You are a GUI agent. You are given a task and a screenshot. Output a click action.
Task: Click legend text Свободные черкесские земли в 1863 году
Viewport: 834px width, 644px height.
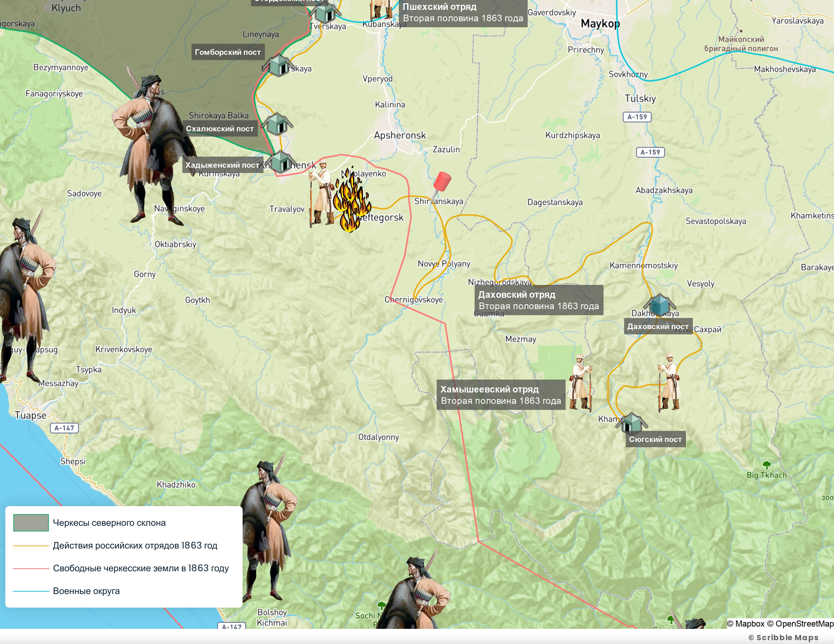141,568
